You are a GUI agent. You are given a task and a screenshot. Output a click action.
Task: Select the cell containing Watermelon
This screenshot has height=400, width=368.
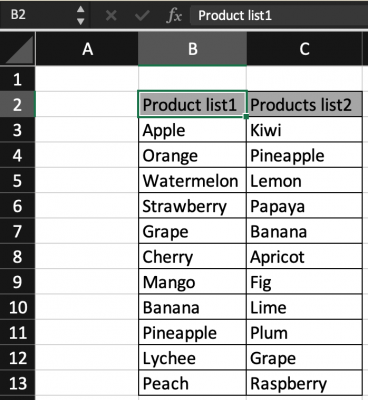(x=192, y=181)
